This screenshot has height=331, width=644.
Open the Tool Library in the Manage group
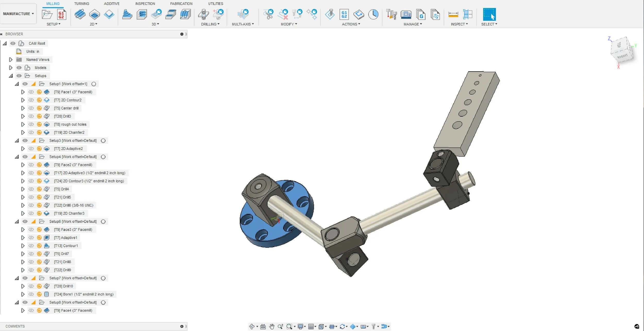click(x=391, y=15)
